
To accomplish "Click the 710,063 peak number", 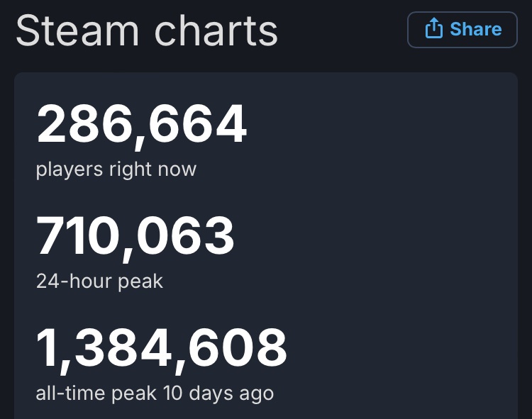I will click(x=135, y=237).
